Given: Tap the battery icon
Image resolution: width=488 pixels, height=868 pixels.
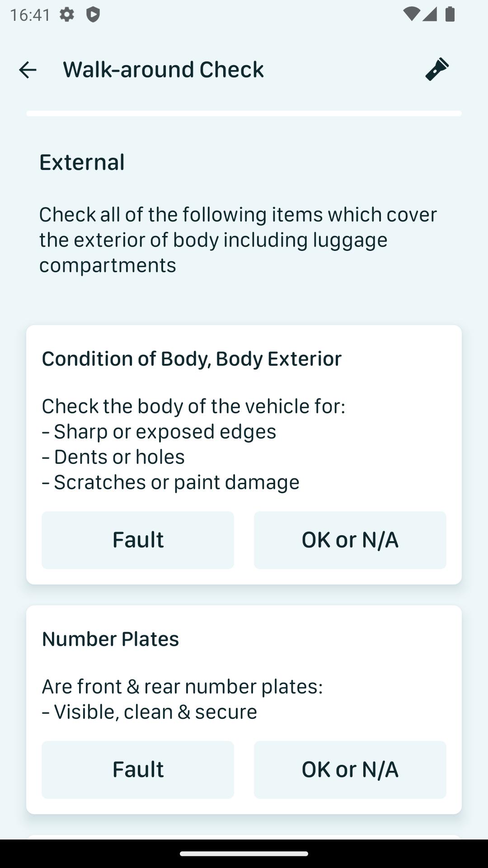Looking at the screenshot, I should click(450, 14).
